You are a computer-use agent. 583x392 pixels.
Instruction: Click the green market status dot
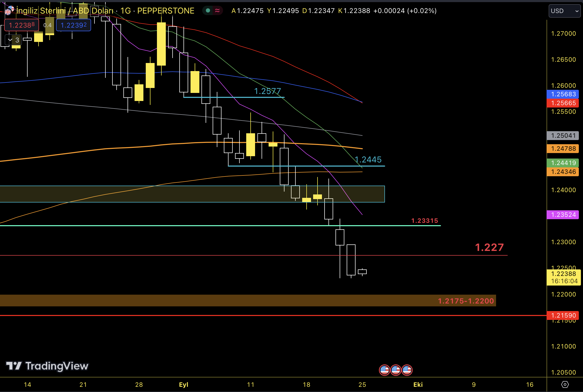208,10
